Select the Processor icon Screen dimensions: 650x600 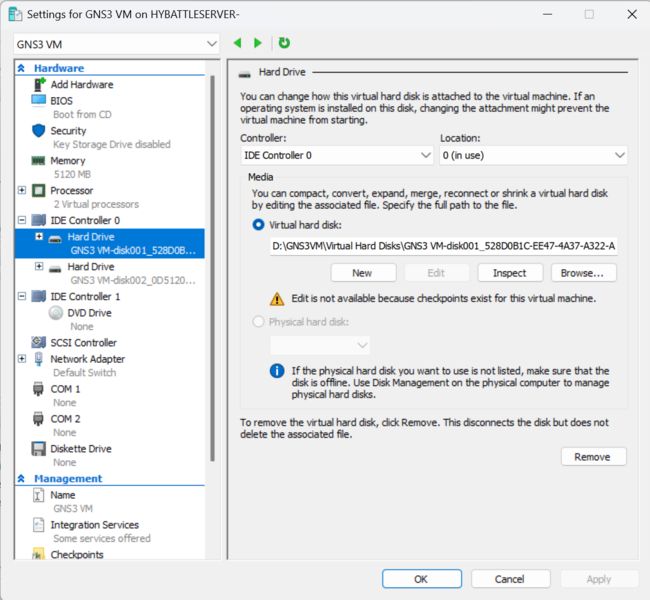(39, 190)
